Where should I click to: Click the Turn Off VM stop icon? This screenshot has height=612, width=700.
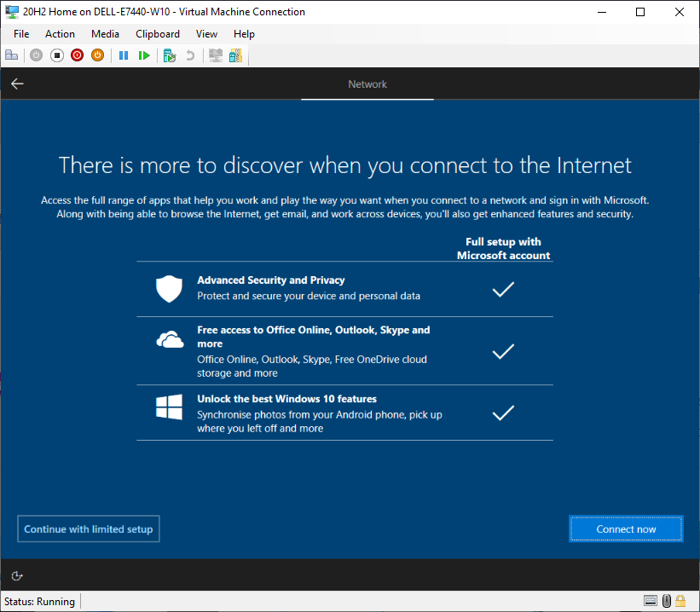click(x=56, y=55)
